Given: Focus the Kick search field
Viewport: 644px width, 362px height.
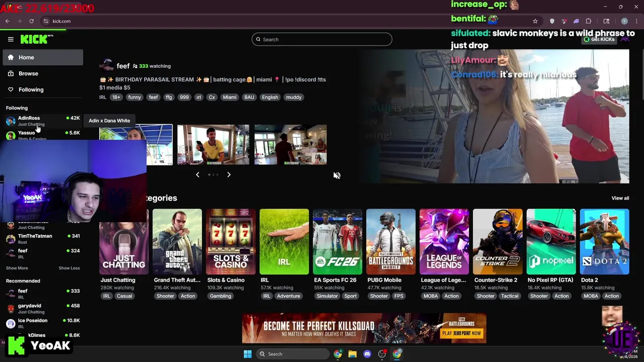Looking at the screenshot, I should click(322, 39).
